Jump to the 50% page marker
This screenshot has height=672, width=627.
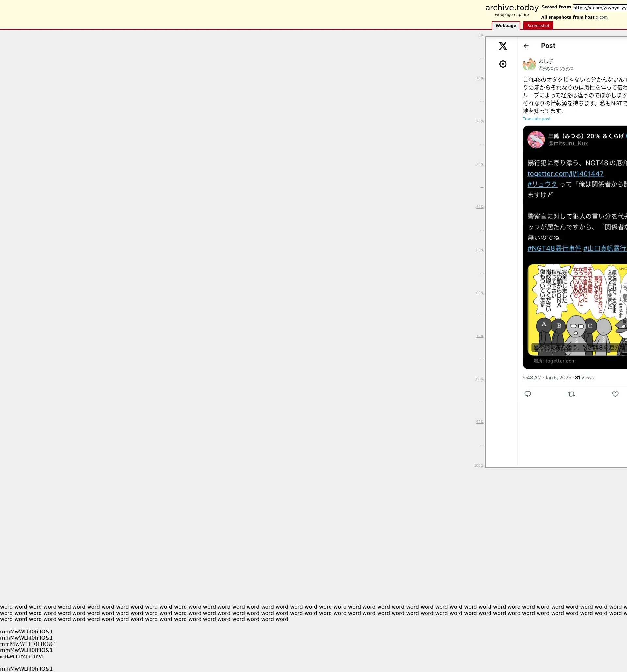(480, 250)
